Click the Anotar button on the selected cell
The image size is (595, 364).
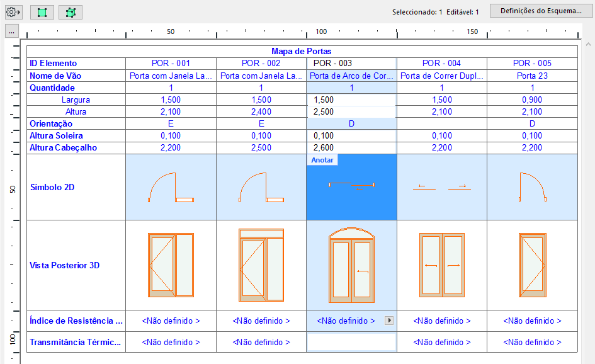point(322,160)
